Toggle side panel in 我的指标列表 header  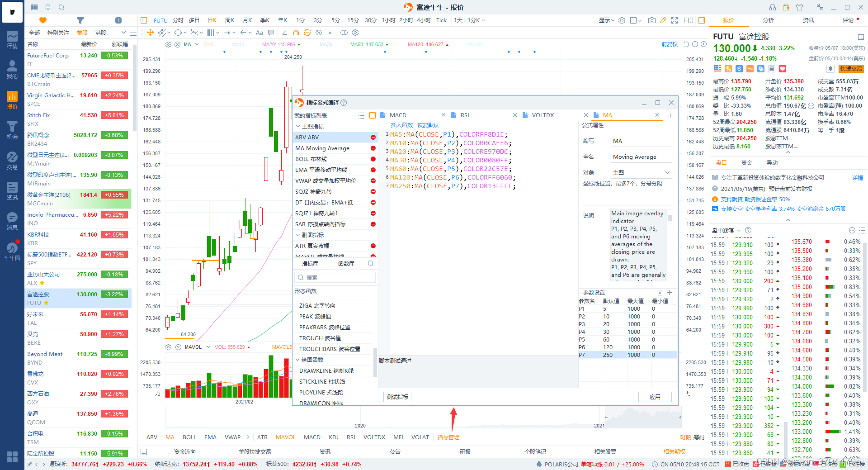(373, 115)
